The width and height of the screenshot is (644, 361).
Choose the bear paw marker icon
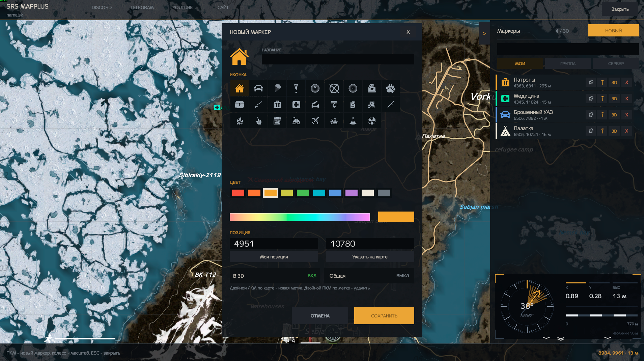pyautogui.click(x=391, y=88)
